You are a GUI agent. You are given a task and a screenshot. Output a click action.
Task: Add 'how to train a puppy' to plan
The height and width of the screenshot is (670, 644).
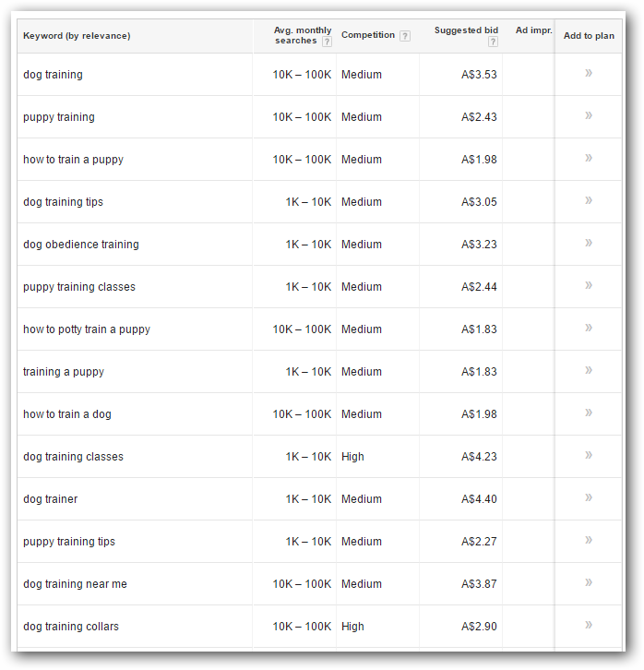pos(588,158)
